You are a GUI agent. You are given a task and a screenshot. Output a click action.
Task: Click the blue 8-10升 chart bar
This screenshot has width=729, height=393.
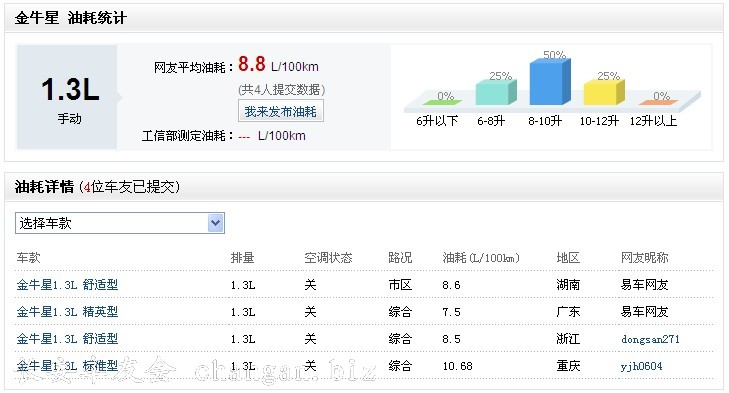[550, 82]
